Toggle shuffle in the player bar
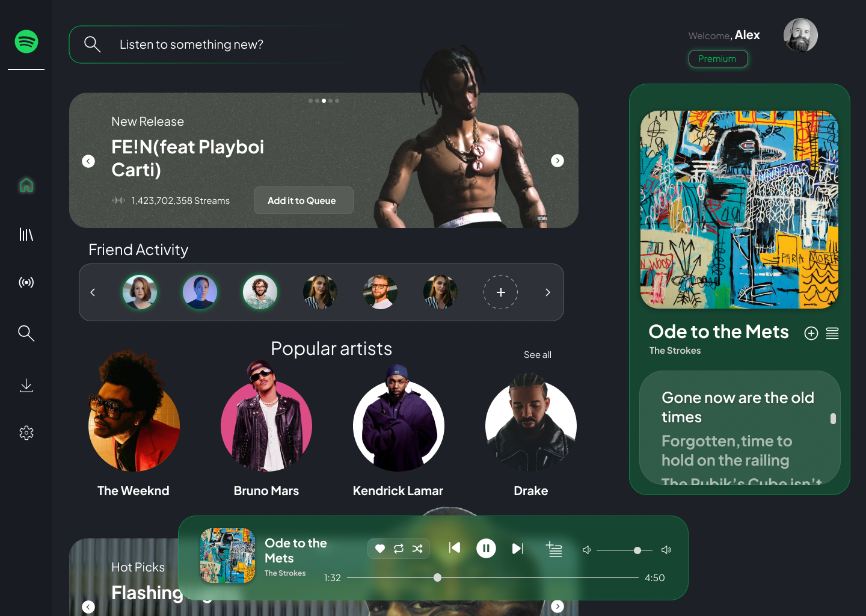This screenshot has width=866, height=616. [417, 549]
